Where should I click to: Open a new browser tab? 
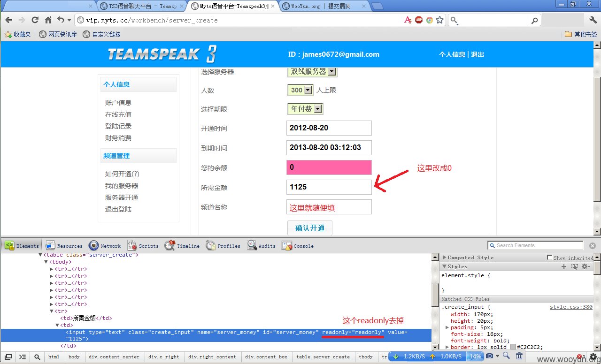(377, 6)
